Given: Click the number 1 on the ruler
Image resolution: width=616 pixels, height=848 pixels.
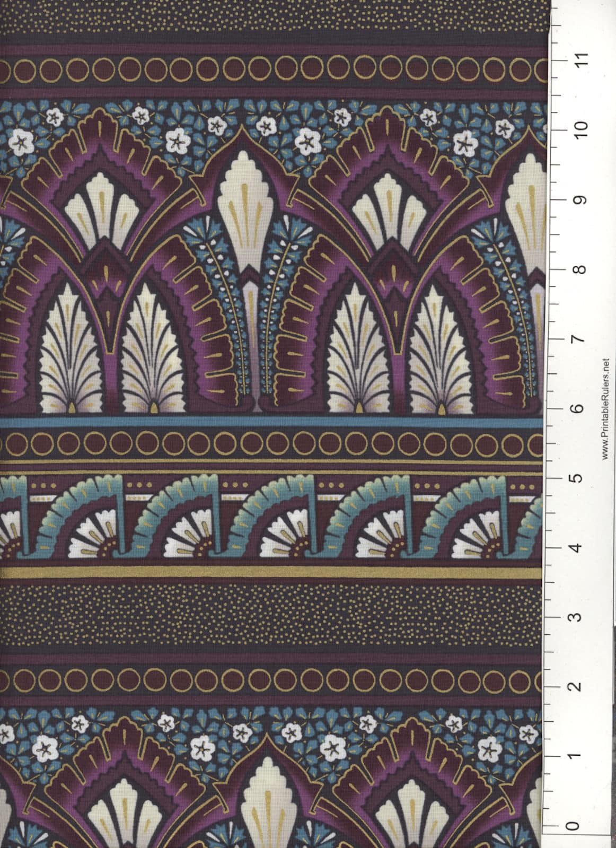Looking at the screenshot, I should 573,755.
